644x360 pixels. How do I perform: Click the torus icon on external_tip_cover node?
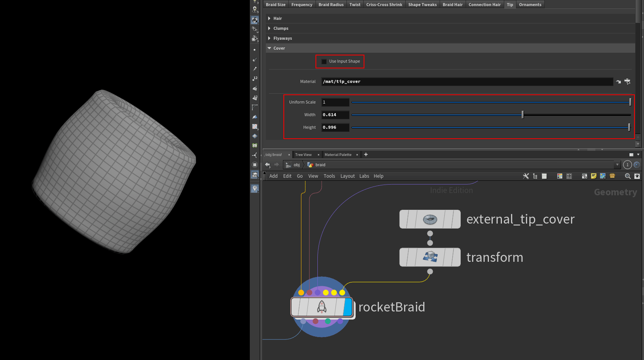click(x=430, y=219)
